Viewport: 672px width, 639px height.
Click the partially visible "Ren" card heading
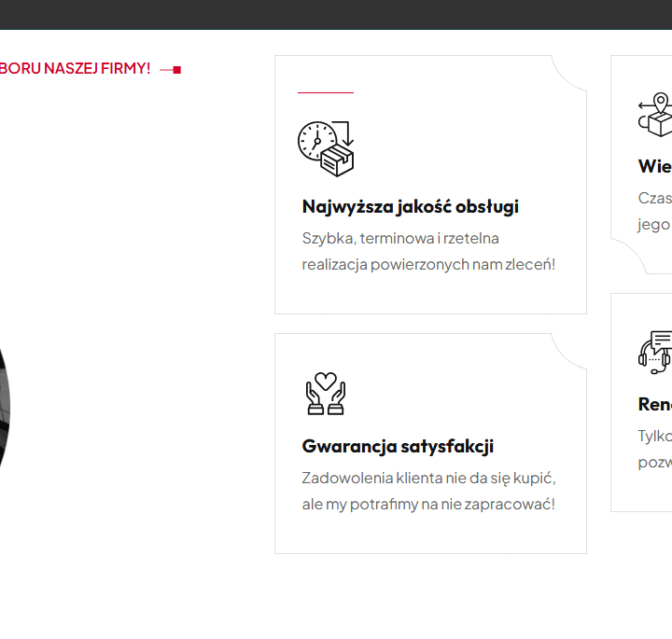point(654,404)
